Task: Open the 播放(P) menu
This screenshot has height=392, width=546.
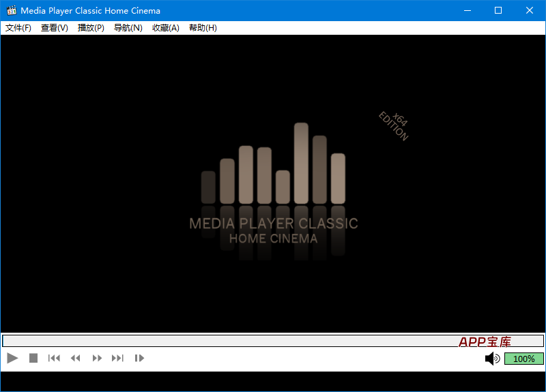Action: [x=91, y=28]
